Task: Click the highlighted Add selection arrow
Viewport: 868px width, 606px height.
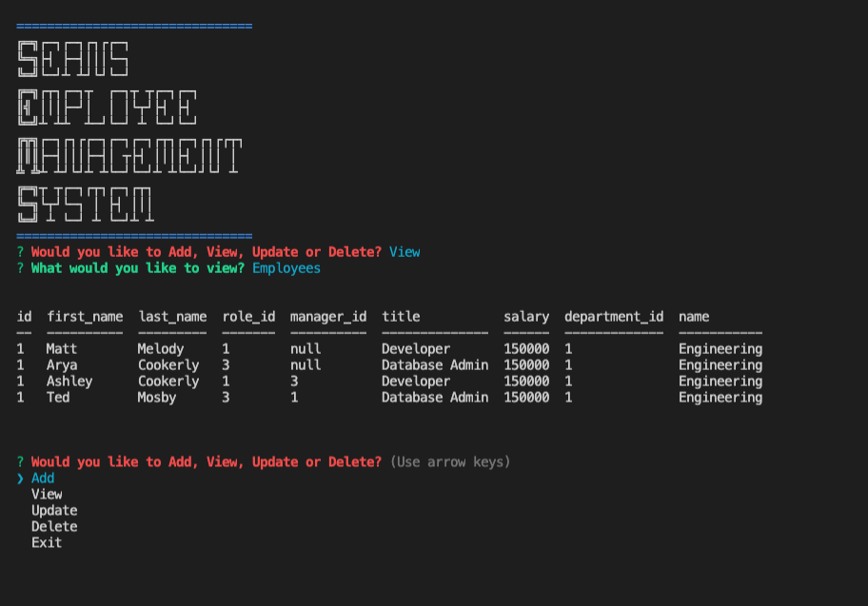Action: point(21,478)
